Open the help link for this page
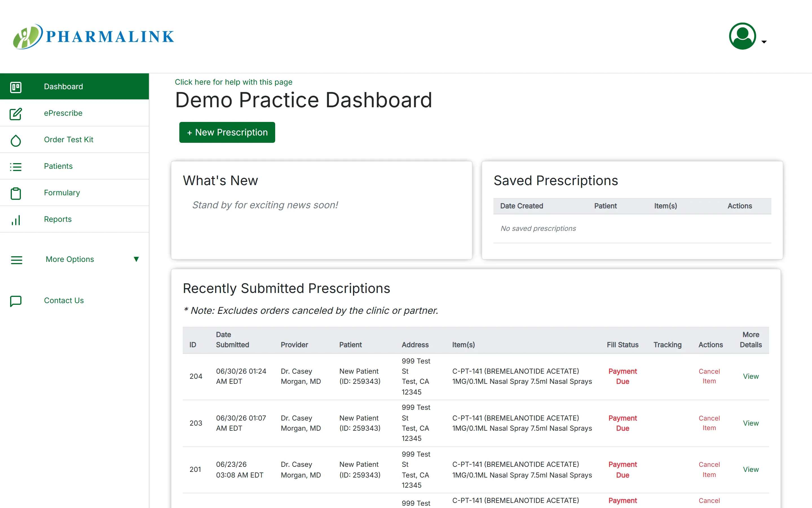 click(x=233, y=82)
